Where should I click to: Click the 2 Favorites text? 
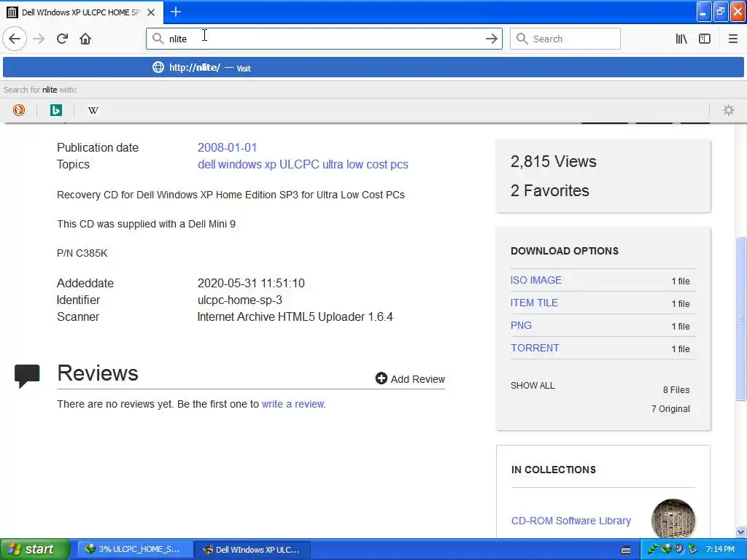pyautogui.click(x=550, y=190)
